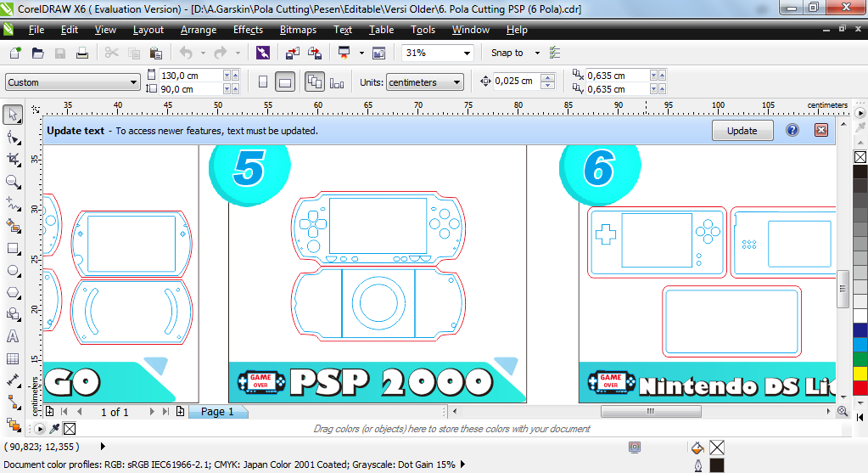Expand the color profiles status arrow
Screen dimensions: 868x473
tap(462, 465)
